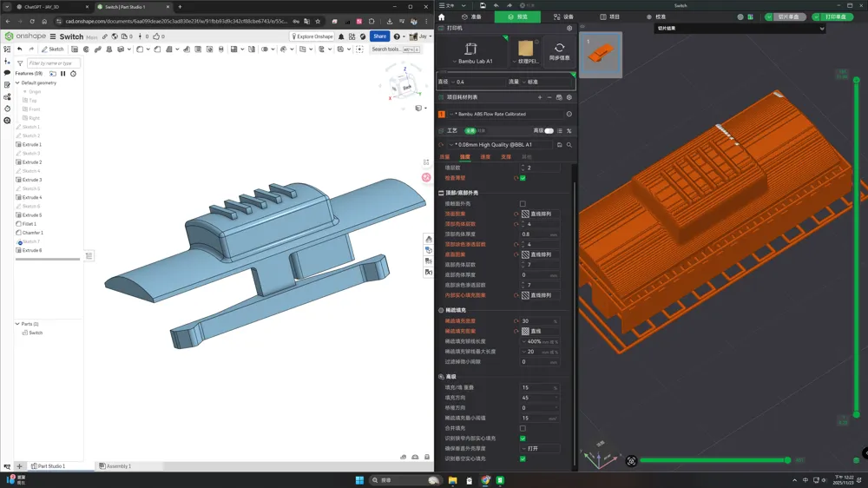Screen dimensions: 868x488
Task: Click the Share button in Onshape
Action: (379, 36)
